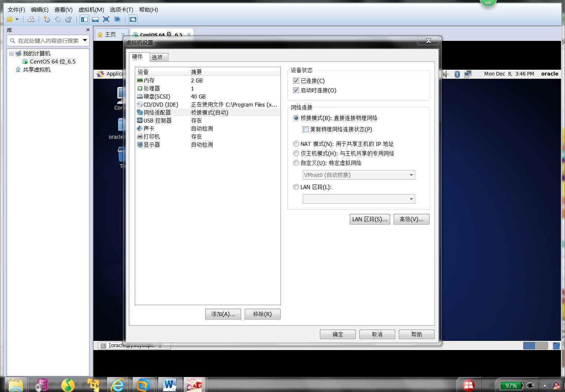Open the 选项卡(T) menu
This screenshot has width=565, height=392.
[122, 10]
